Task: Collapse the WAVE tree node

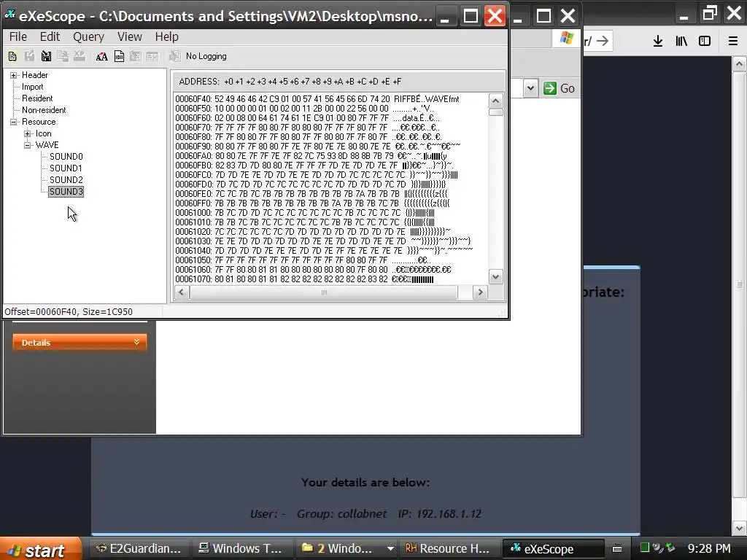Action: coord(28,145)
